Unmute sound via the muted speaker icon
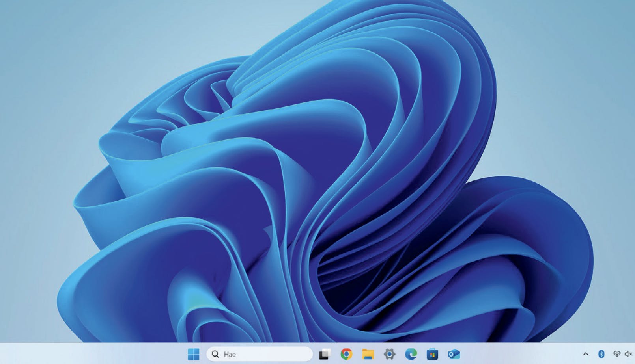635x364 pixels. click(628, 354)
